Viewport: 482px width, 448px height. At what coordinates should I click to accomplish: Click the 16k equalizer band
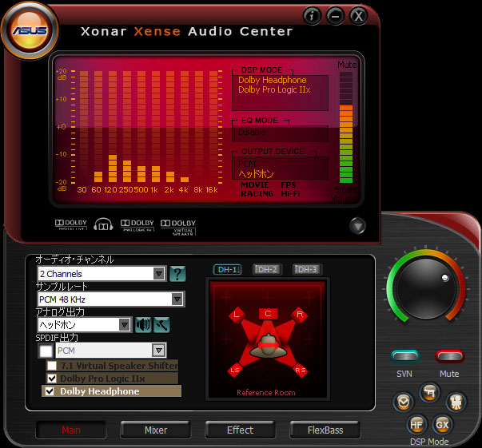tap(213, 126)
